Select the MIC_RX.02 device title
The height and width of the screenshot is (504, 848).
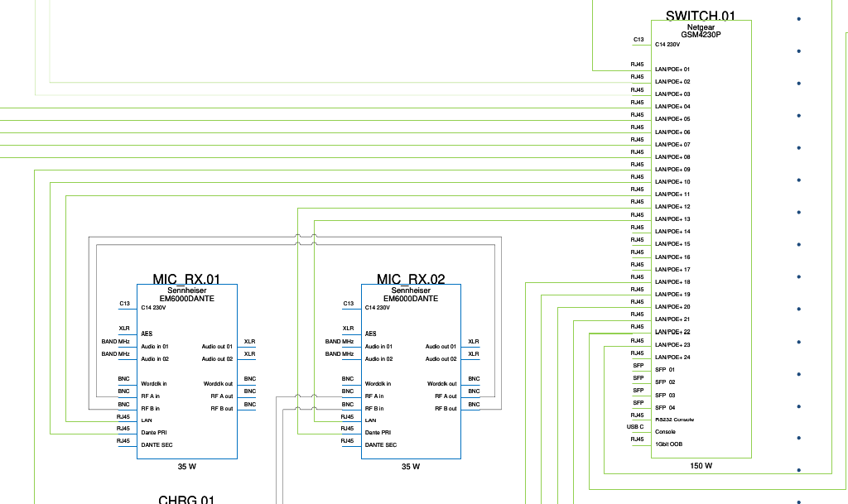[411, 280]
